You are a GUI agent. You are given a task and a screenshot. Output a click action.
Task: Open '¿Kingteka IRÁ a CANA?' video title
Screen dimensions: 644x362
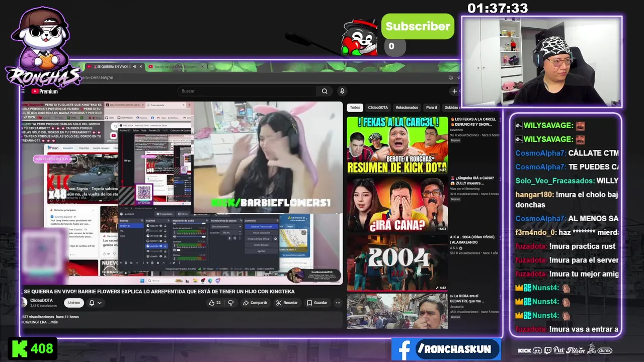point(473,180)
